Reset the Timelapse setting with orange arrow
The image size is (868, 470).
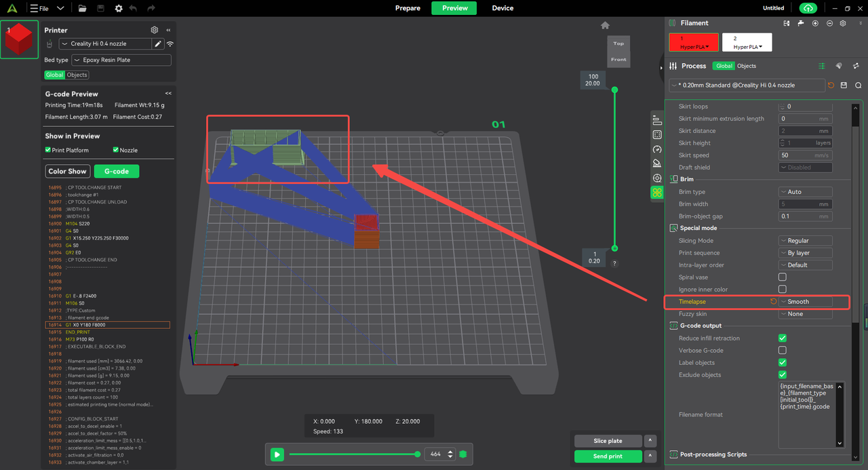pos(773,302)
